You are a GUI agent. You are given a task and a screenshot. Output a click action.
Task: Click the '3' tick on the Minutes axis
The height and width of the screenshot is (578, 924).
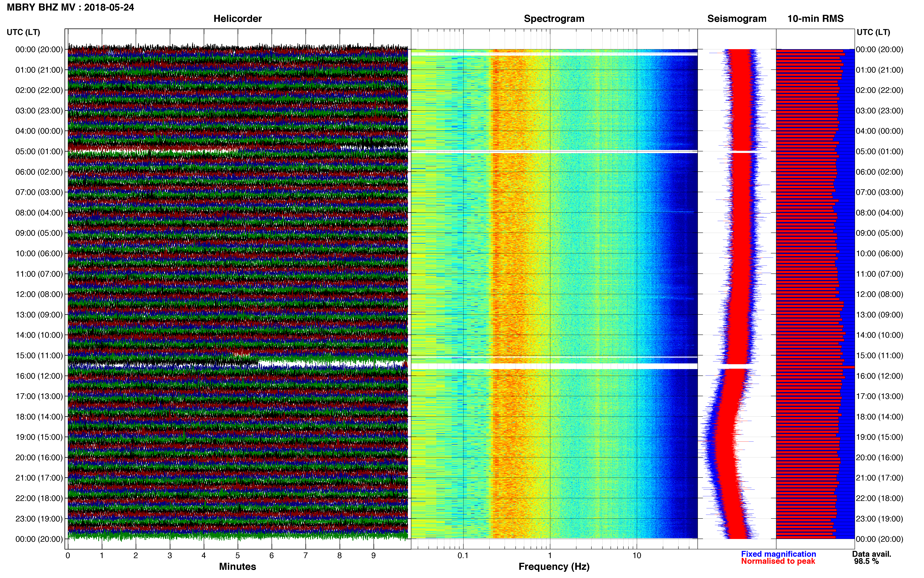point(170,555)
